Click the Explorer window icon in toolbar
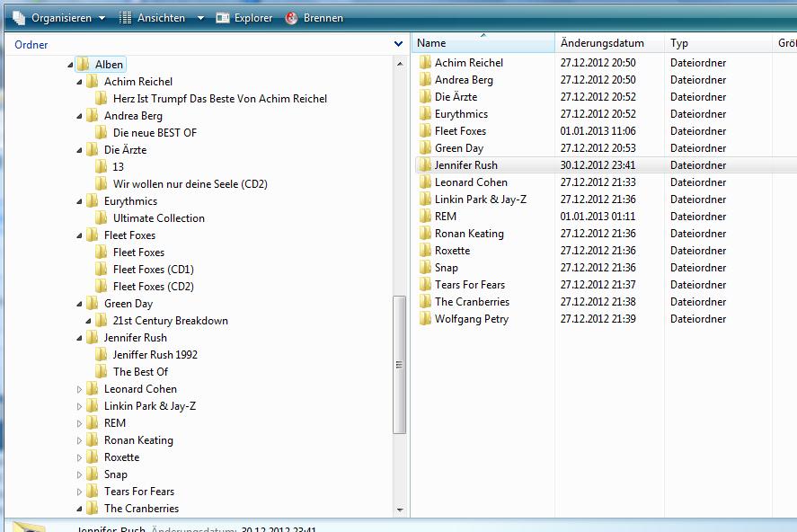This screenshot has width=797, height=532. (222, 18)
